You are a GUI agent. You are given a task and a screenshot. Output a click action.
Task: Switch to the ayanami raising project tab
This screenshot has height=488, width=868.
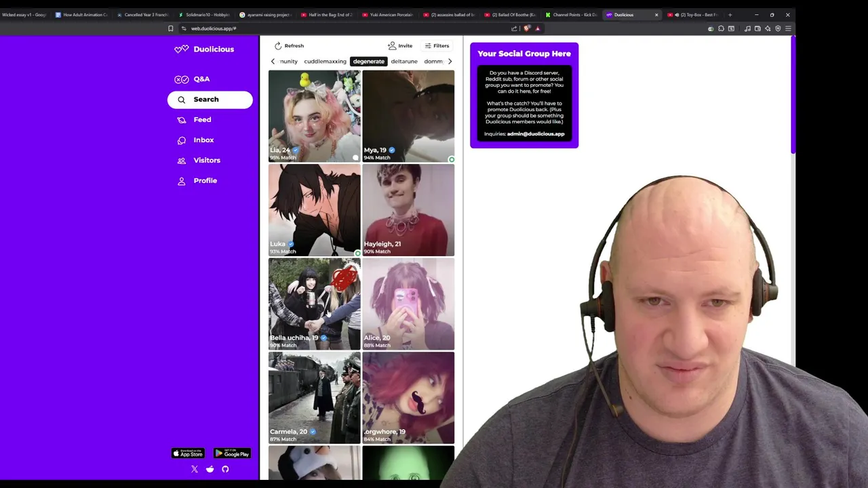[x=266, y=14]
